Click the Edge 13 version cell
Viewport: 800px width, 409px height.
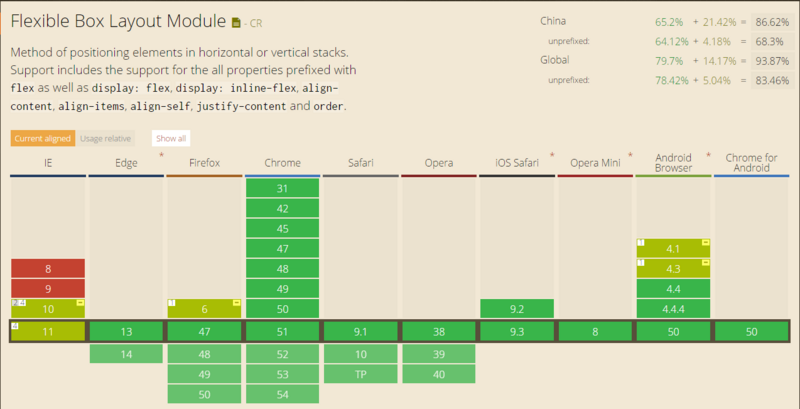tap(126, 332)
